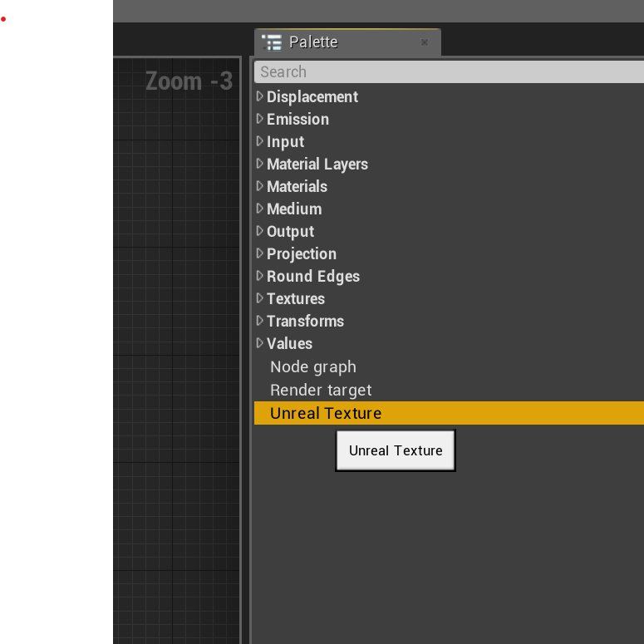Close the Palette tab
644x644 pixels.
click(425, 42)
